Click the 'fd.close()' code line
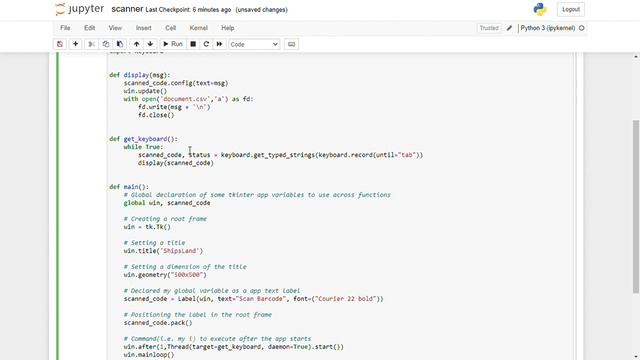 pyautogui.click(x=156, y=115)
